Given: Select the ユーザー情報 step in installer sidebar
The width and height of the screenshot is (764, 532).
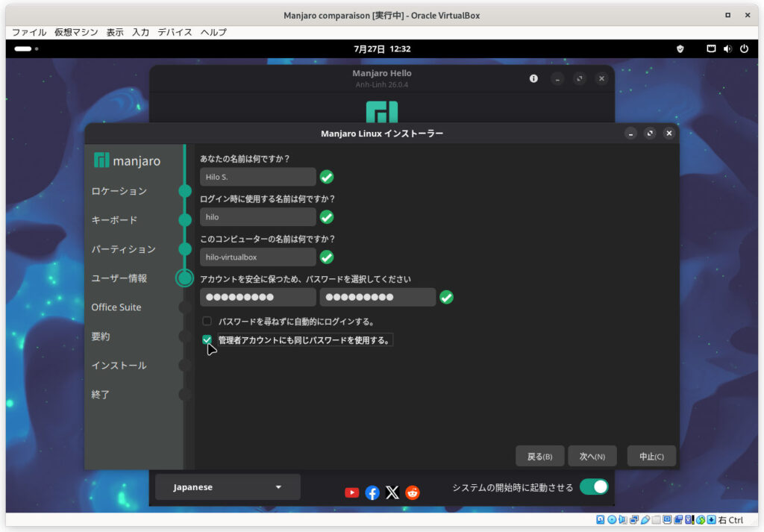Looking at the screenshot, I should [119, 278].
